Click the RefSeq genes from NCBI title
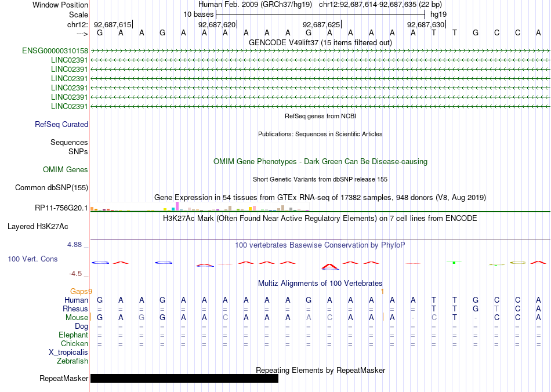This screenshot has height=392, width=551. tap(321, 116)
